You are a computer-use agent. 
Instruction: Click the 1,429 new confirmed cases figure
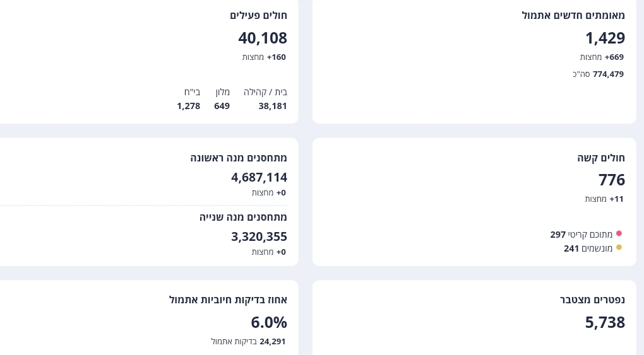coord(605,38)
